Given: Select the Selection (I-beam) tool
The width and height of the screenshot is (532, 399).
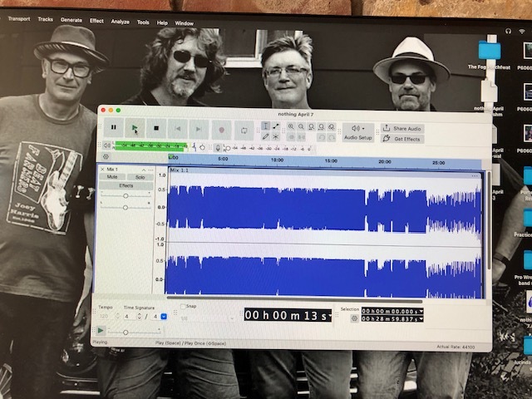Looking at the screenshot, I should pos(266,126).
